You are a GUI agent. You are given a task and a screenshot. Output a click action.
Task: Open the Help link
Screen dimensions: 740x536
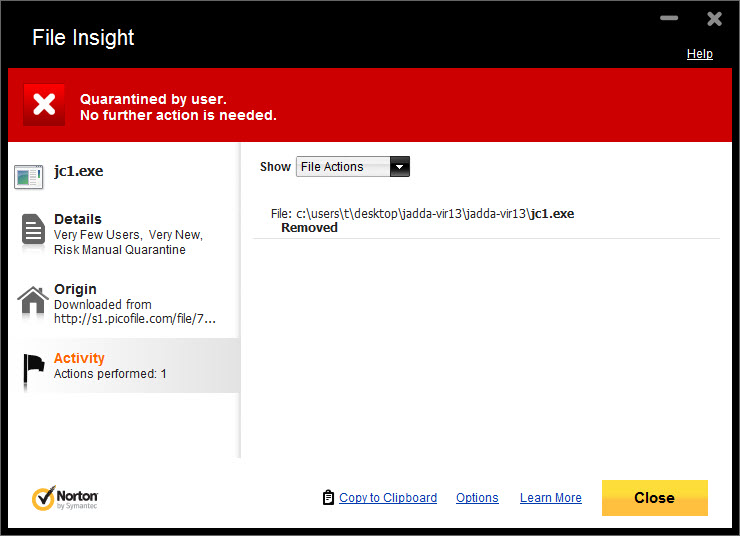tap(699, 54)
